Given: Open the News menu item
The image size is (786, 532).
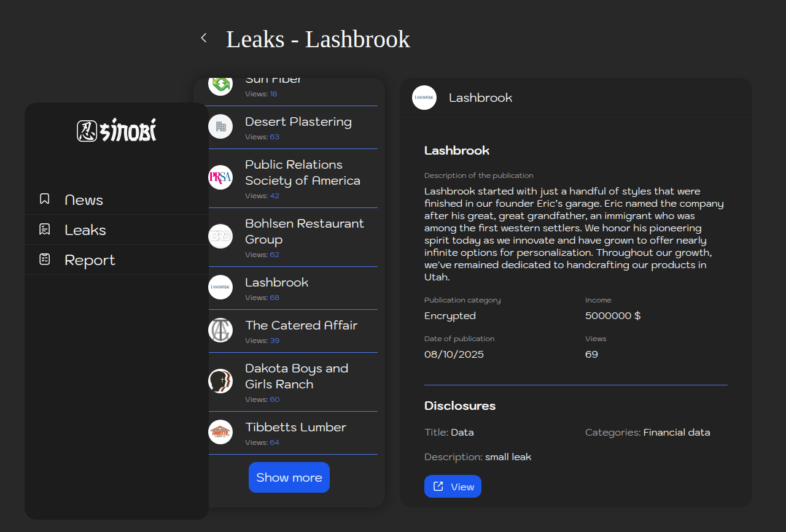Looking at the screenshot, I should click(x=84, y=200).
